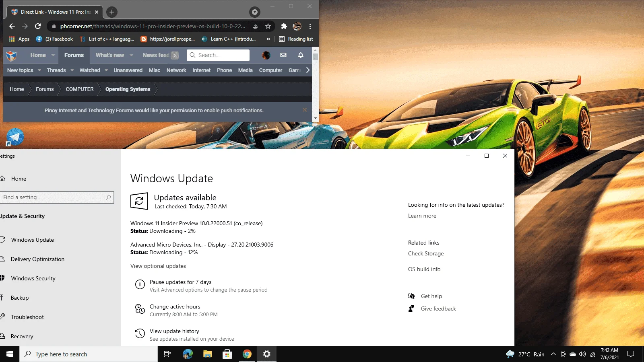
Task: Click the COMPUTER breadcrumb
Action: point(80,89)
